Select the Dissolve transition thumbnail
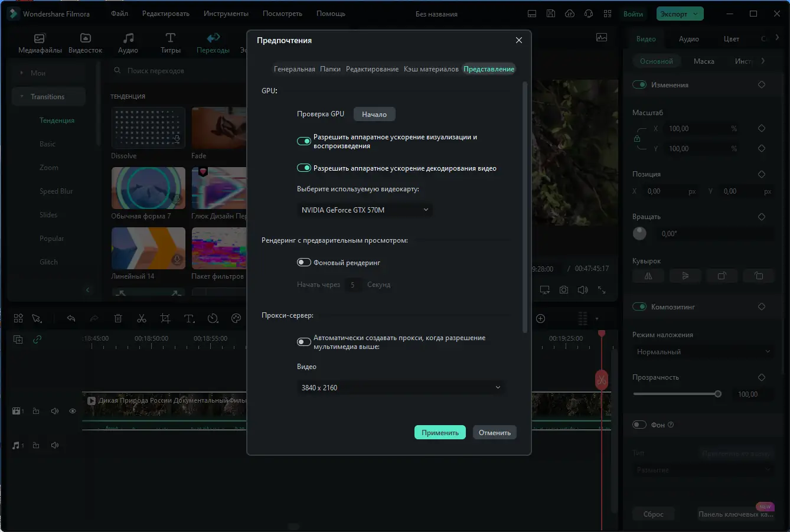The width and height of the screenshot is (790, 532). tap(148, 128)
